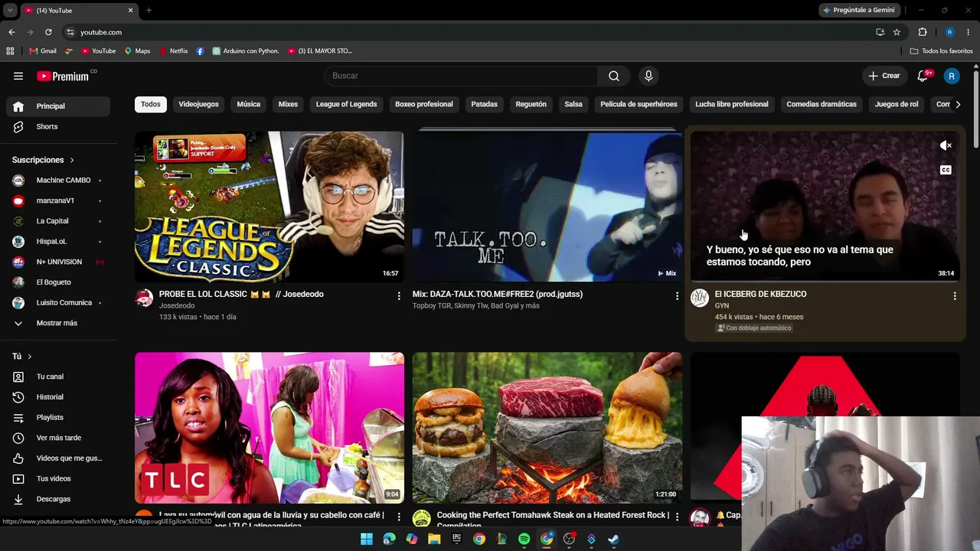Screen dimensions: 980x551
Task: Open the Crear menu button
Action: [884, 76]
